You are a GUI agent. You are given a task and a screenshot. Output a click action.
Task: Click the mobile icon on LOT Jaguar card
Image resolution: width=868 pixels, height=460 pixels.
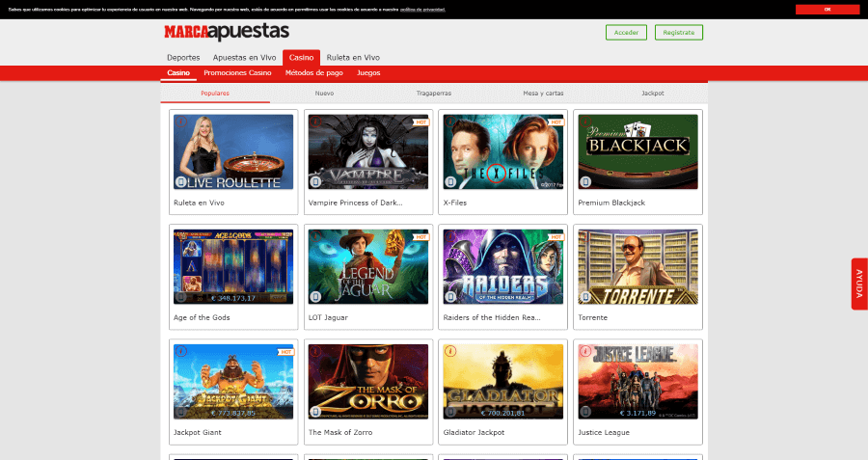(x=315, y=297)
